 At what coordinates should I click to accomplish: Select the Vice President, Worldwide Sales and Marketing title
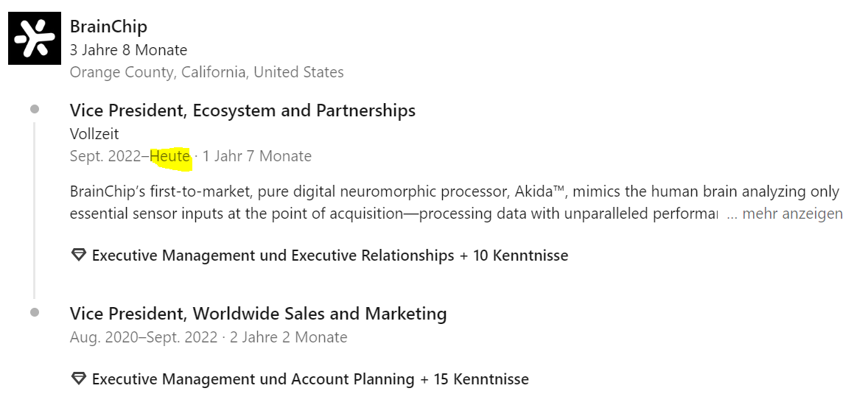pos(258,314)
